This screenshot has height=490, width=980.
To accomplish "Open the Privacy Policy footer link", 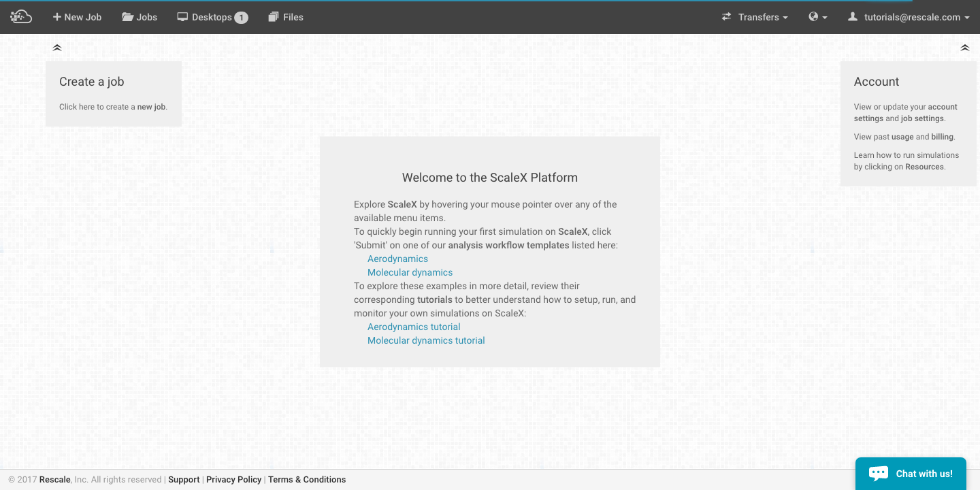I will tap(234, 480).
